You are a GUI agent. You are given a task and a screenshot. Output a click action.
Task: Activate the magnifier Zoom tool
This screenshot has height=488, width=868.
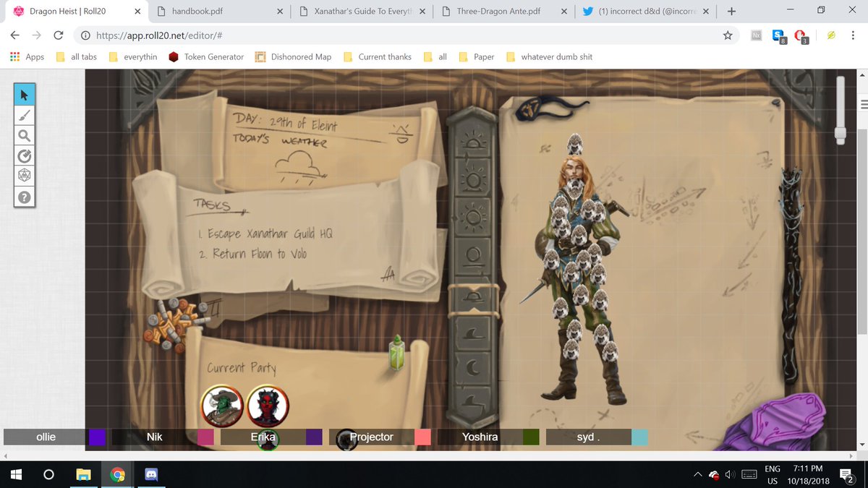pyautogui.click(x=24, y=135)
